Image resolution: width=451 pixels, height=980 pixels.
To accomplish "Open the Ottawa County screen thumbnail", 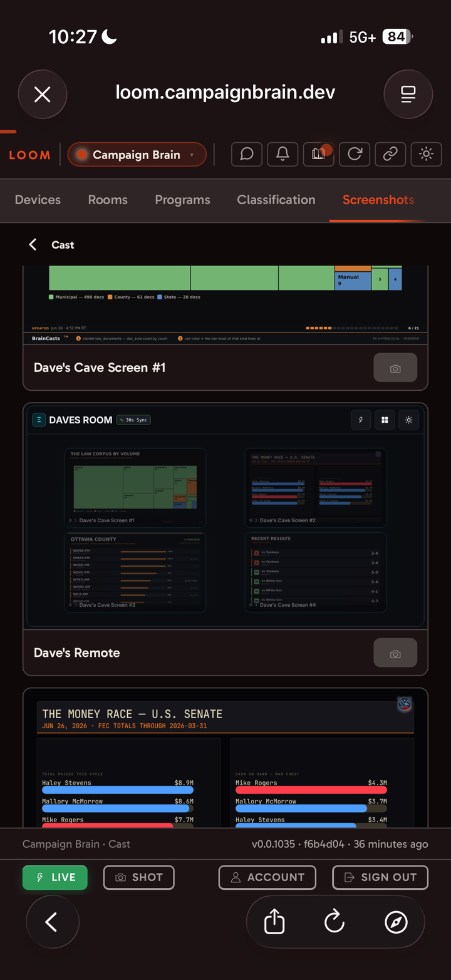I will 135,572.
